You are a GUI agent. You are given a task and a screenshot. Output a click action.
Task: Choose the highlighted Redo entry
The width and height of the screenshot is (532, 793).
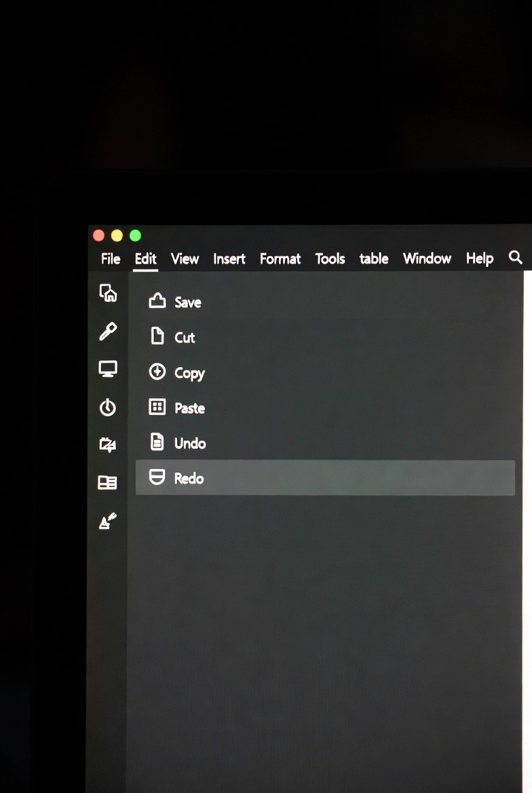(325, 478)
